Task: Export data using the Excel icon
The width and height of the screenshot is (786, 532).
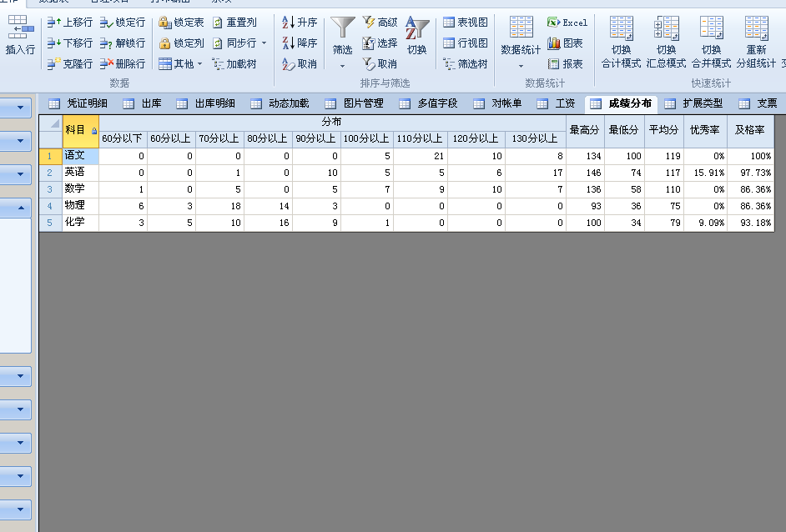Action: (x=554, y=23)
